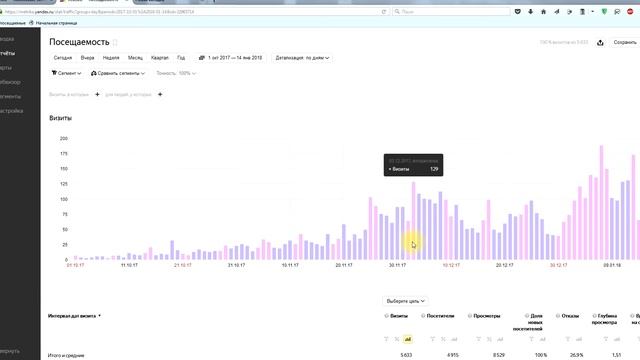Viewport: 640px width, 360px height.
Task: Click the home icon in browser toolbar
Action: (x=543, y=12)
